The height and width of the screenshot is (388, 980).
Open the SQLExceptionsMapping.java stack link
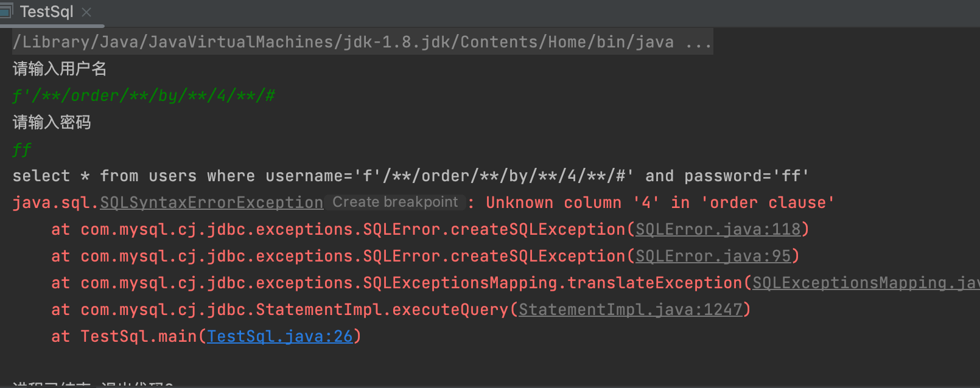coord(864,283)
